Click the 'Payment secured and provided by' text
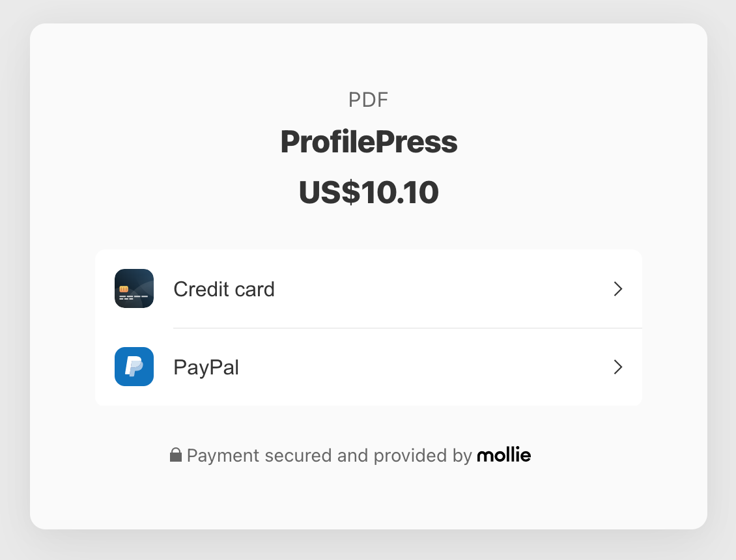 [329, 456]
